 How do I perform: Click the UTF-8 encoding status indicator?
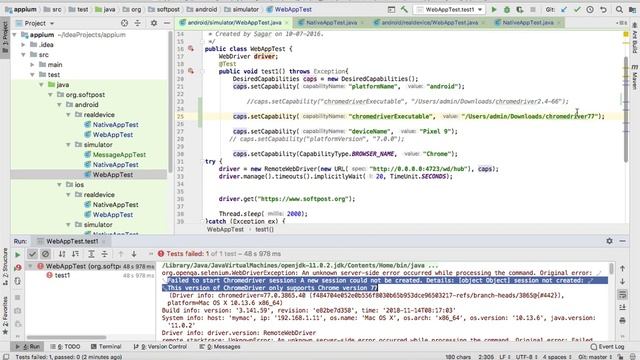pos(527,357)
